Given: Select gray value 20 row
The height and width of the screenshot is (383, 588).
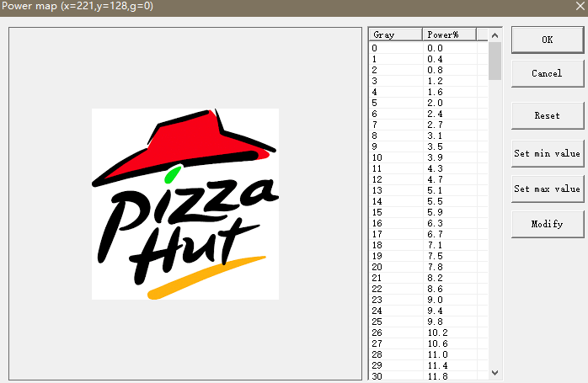Looking at the screenshot, I should 429,267.
